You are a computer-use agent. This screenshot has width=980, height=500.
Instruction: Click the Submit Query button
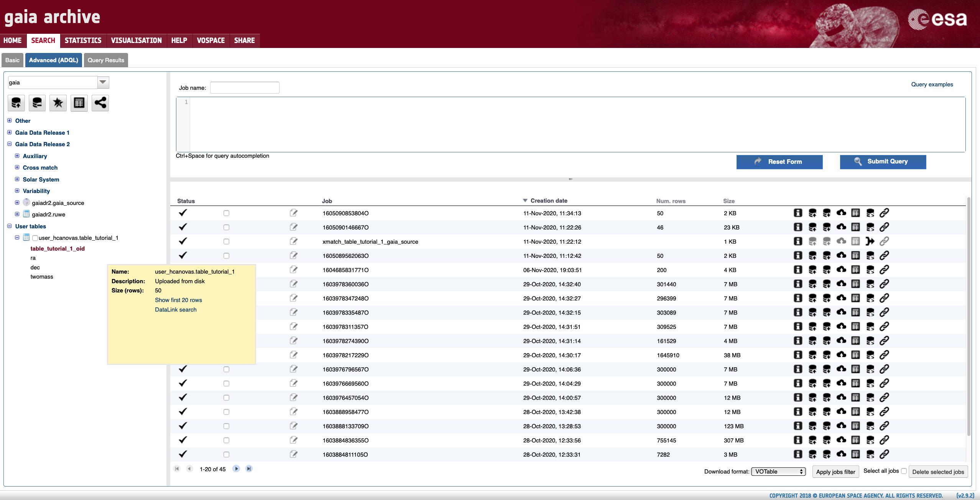[x=883, y=162]
